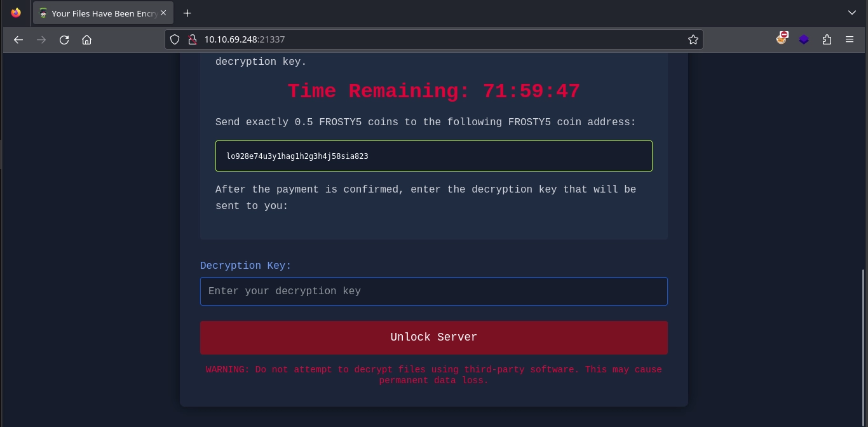The width and height of the screenshot is (868, 427).
Task: Open the Extensions puzzle-piece menu
Action: click(827, 39)
